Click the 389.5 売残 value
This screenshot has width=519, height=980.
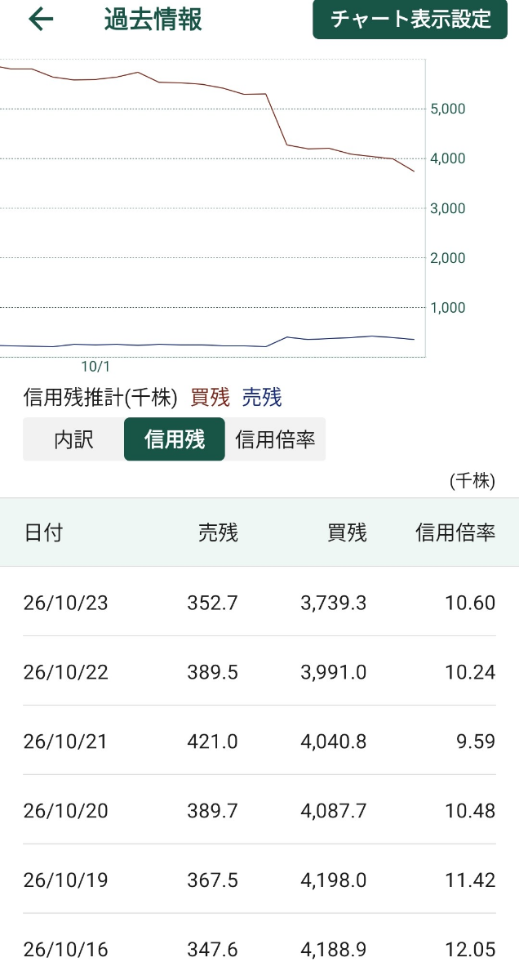(x=212, y=672)
